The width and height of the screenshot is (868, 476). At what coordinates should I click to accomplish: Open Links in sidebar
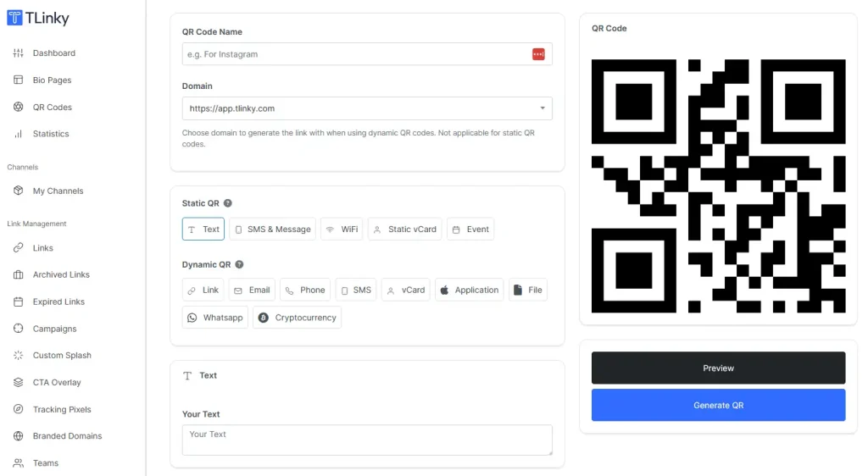pyautogui.click(x=42, y=247)
